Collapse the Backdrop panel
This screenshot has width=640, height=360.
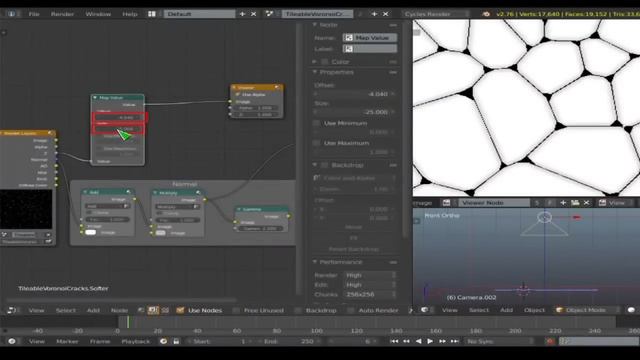click(315, 165)
